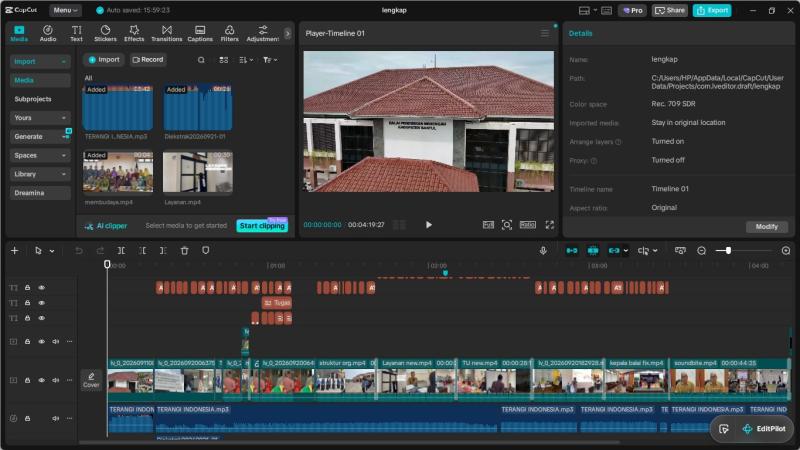Lock the top text track
Screen dimensions: 800x450
pos(28,288)
